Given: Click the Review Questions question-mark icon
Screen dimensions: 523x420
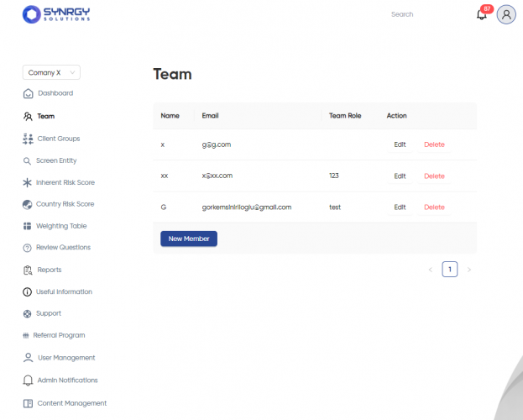Looking at the screenshot, I should click(x=27, y=248).
